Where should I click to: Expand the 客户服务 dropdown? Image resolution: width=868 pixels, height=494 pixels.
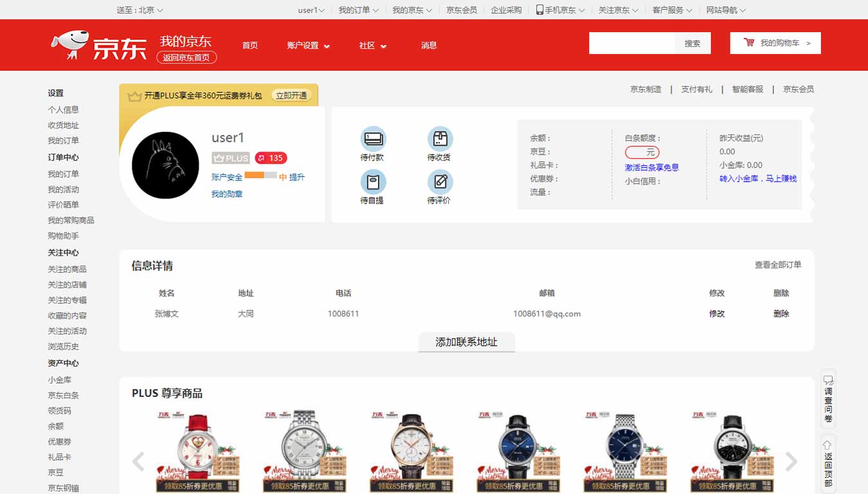[673, 10]
